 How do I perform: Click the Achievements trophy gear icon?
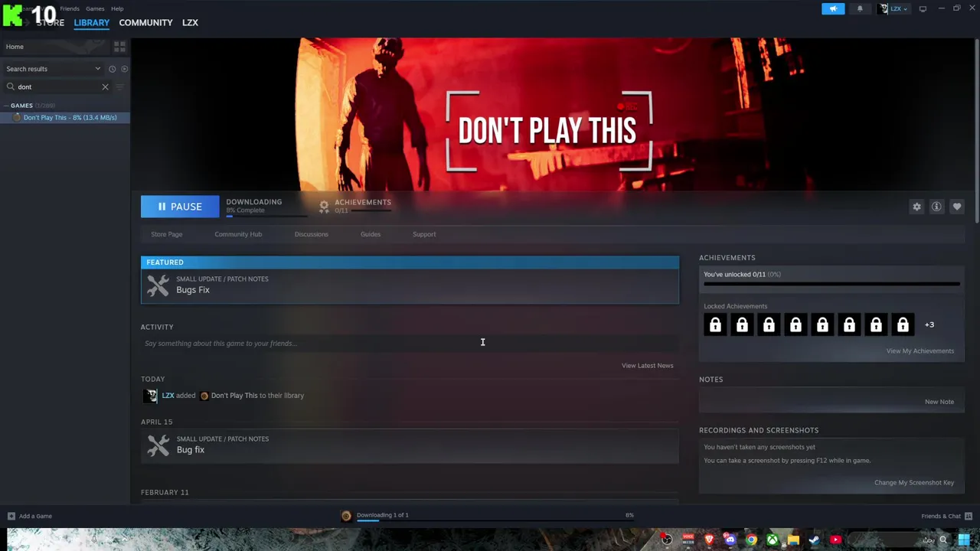(324, 206)
